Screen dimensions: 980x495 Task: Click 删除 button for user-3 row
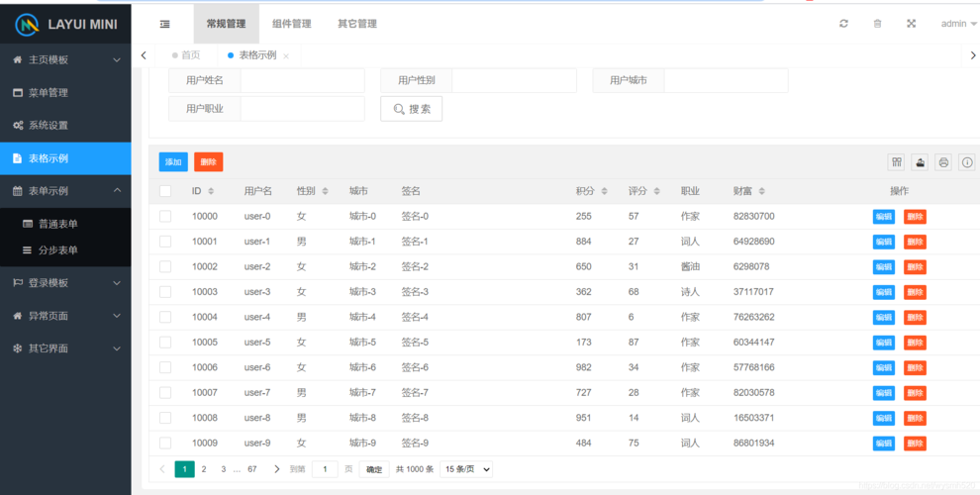(x=915, y=292)
